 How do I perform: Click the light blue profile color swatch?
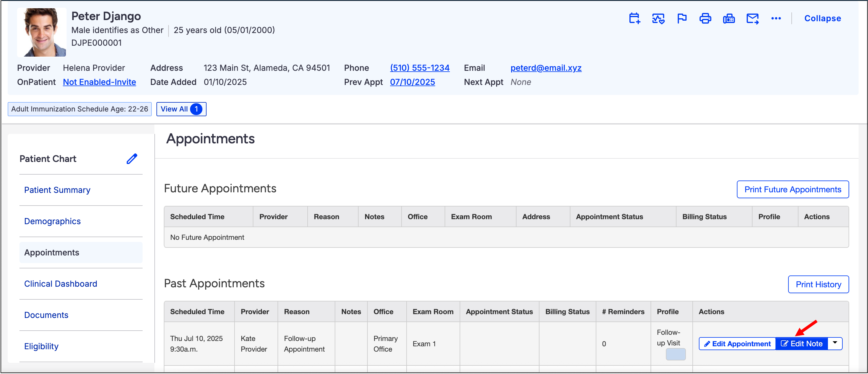pyautogui.click(x=675, y=354)
